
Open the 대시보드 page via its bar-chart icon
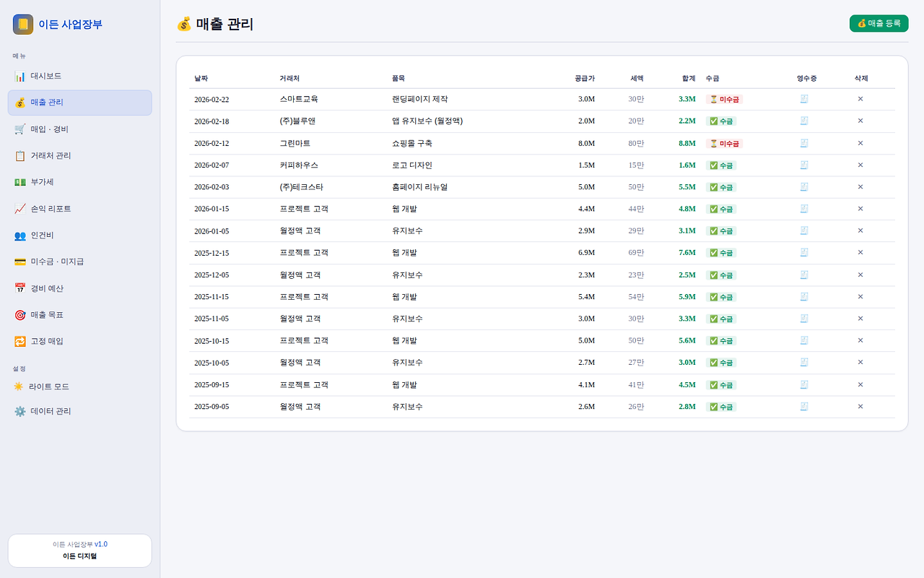(20, 76)
